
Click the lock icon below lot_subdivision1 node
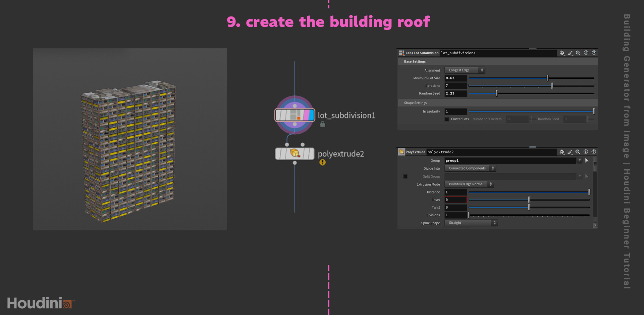pos(322,124)
